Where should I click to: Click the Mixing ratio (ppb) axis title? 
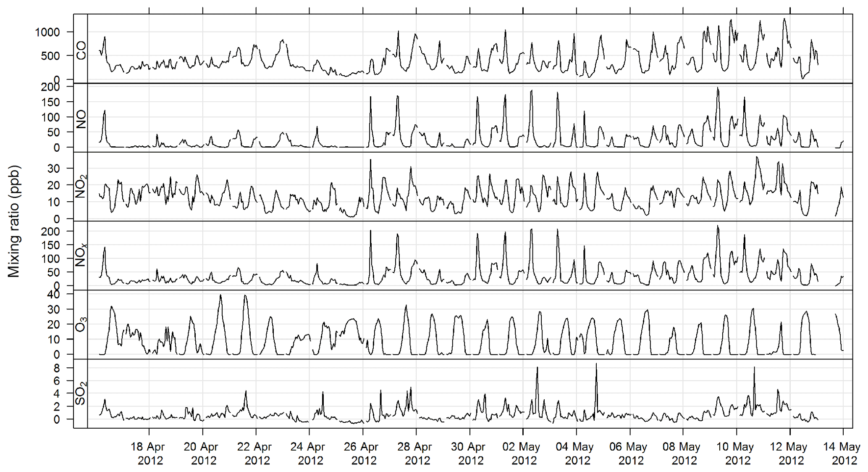[x=14, y=221]
